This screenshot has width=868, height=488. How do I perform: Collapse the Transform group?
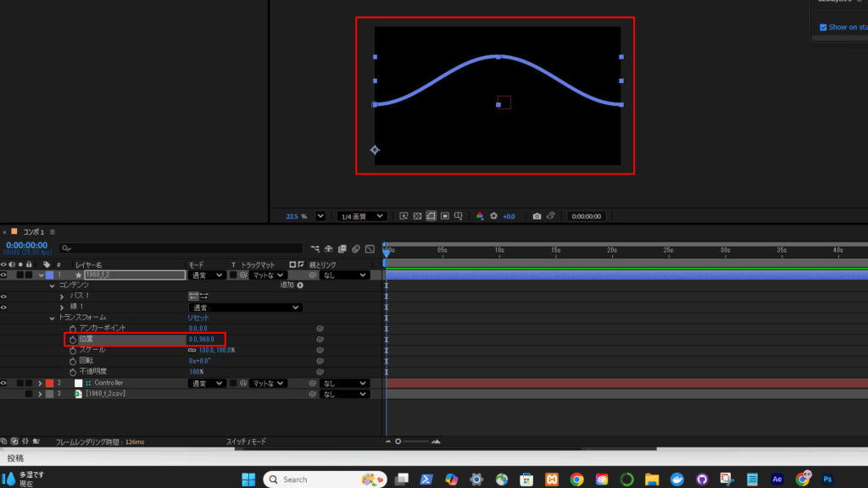[x=51, y=318]
